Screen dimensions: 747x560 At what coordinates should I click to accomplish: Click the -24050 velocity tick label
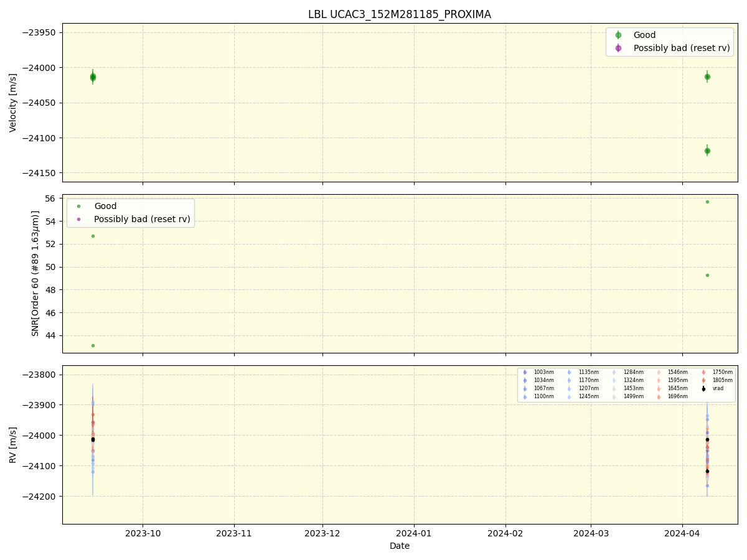(40, 103)
